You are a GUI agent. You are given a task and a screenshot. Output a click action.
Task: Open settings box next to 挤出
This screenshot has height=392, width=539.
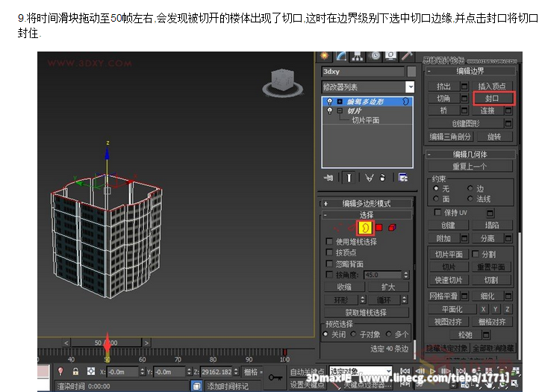464,87
